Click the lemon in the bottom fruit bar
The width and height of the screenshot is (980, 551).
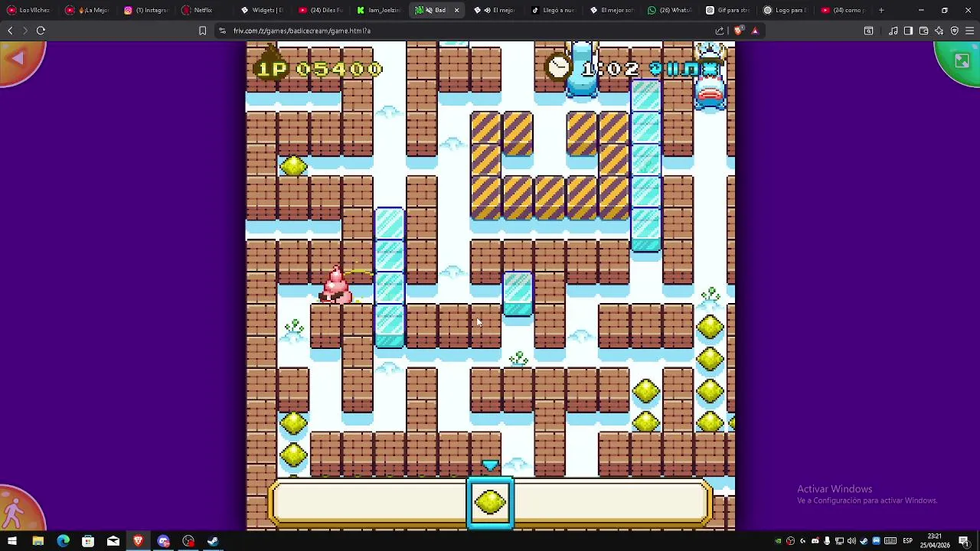[x=490, y=503]
